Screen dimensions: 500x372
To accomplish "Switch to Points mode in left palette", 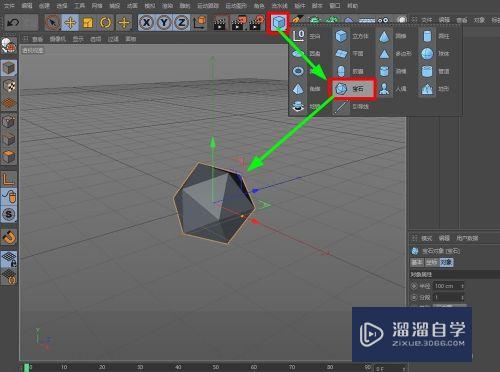I will click(x=9, y=120).
